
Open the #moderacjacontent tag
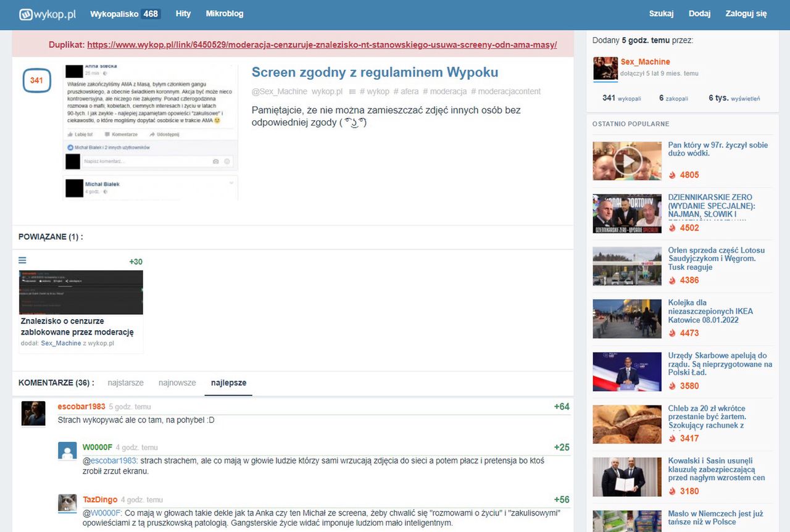click(505, 91)
